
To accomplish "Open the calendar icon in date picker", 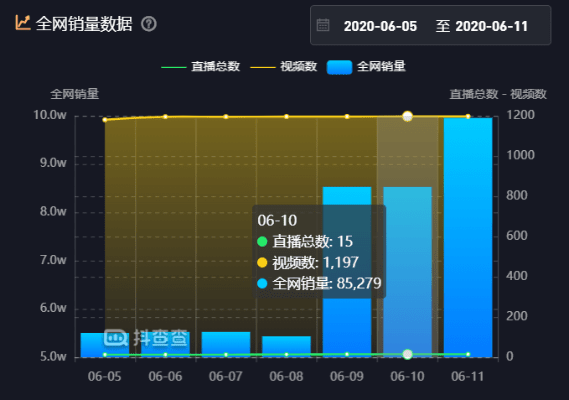I will (323, 25).
